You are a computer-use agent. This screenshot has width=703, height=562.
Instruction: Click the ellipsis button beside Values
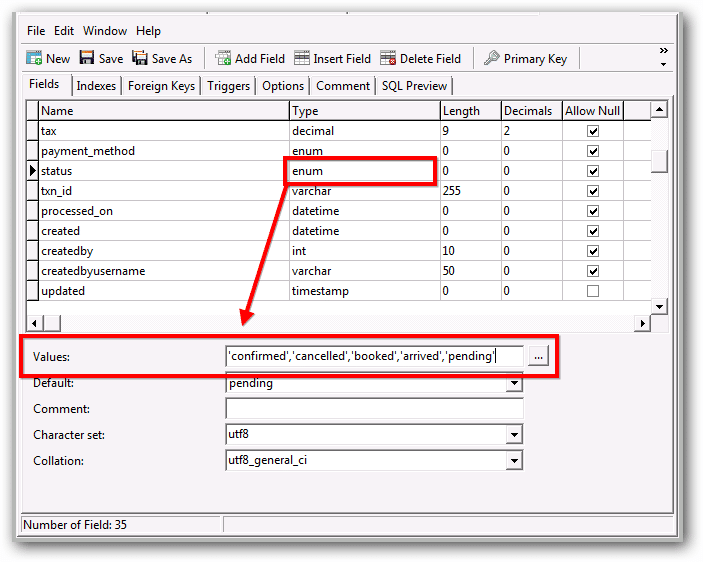coord(538,357)
